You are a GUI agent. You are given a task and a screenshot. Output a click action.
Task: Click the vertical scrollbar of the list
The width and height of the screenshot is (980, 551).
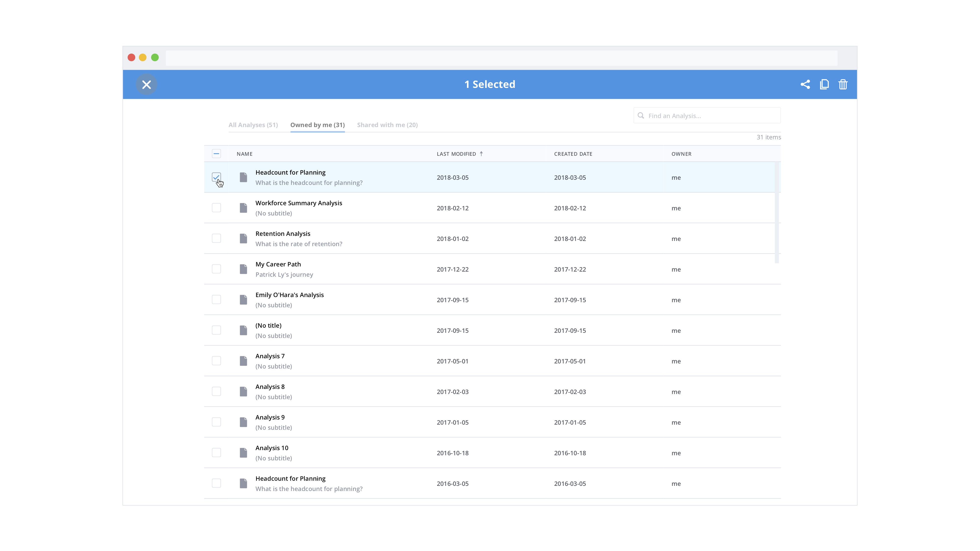776,213
